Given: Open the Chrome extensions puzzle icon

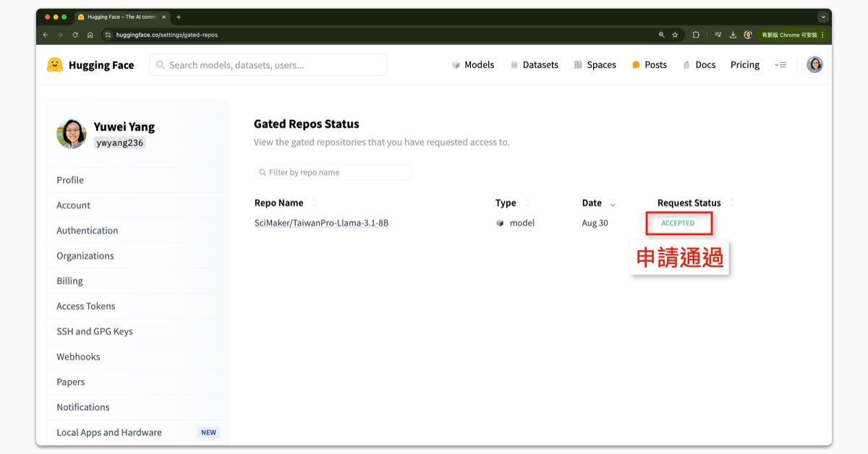Looking at the screenshot, I should (696, 35).
